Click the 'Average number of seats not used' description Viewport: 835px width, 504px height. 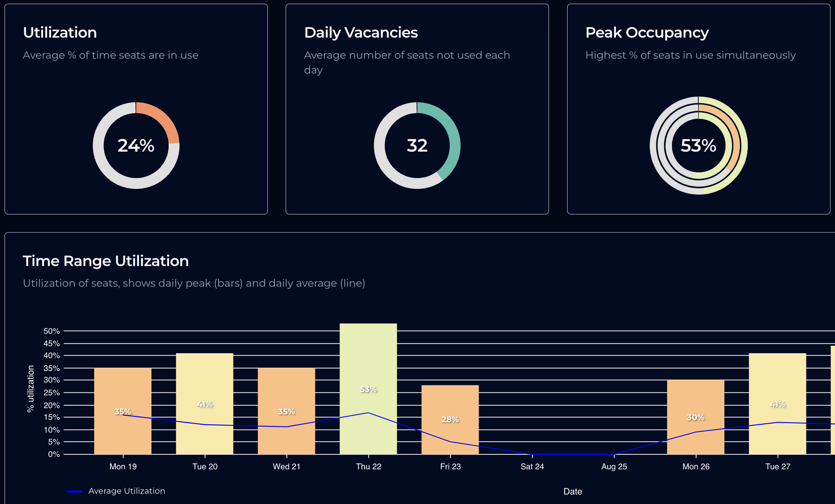(407, 62)
